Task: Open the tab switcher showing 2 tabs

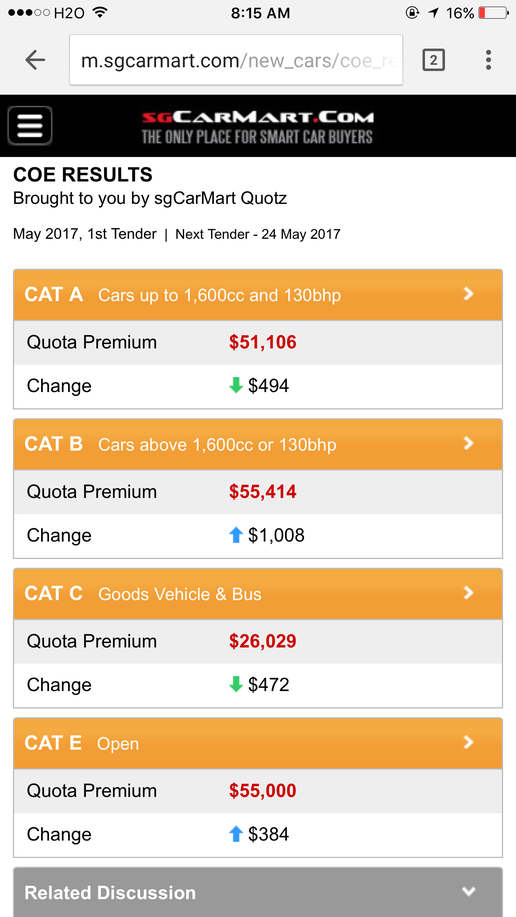Action: pos(434,60)
